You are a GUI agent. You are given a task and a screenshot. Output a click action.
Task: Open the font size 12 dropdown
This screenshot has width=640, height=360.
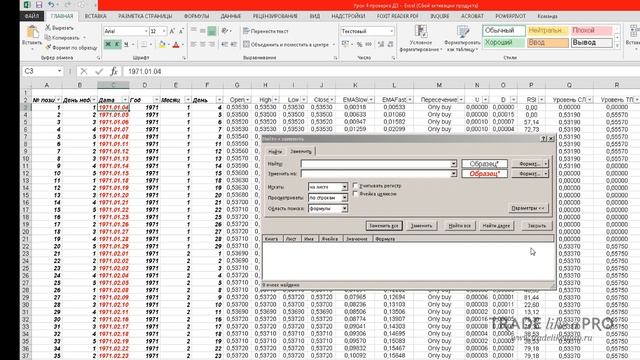tap(164, 31)
